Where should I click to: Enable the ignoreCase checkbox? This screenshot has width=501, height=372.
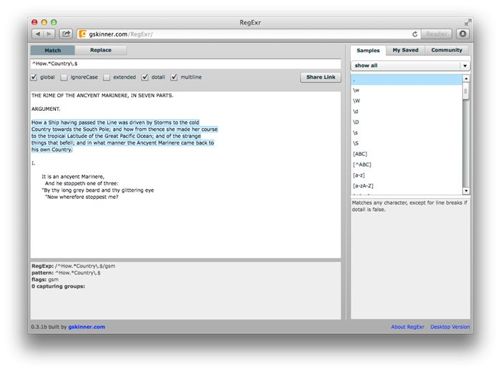click(x=64, y=77)
